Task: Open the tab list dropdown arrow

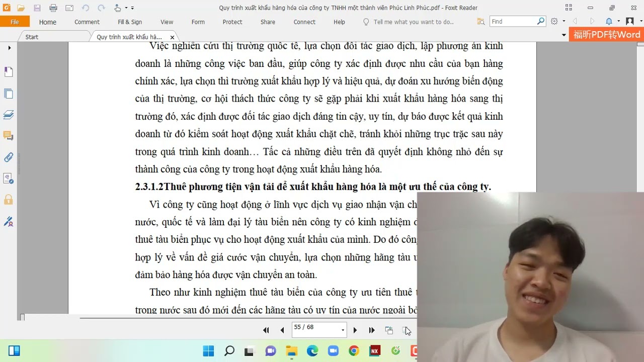Action: (563, 35)
